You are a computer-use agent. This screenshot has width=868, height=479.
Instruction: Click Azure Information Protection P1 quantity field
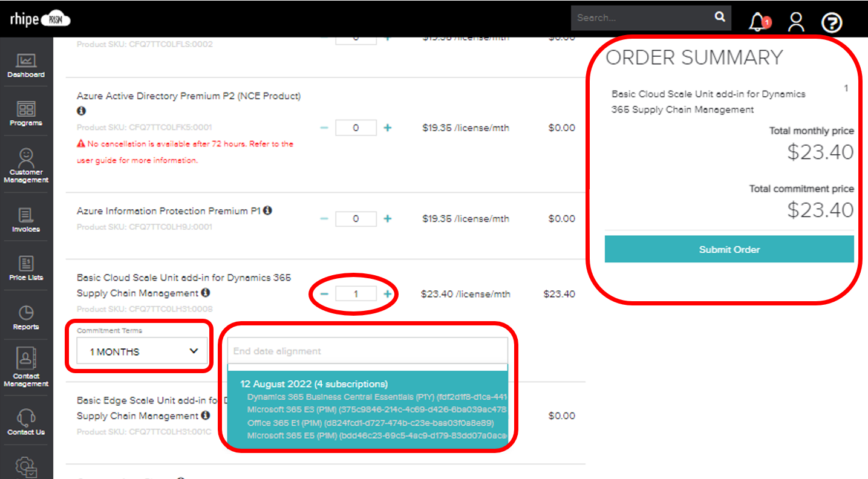(x=356, y=218)
